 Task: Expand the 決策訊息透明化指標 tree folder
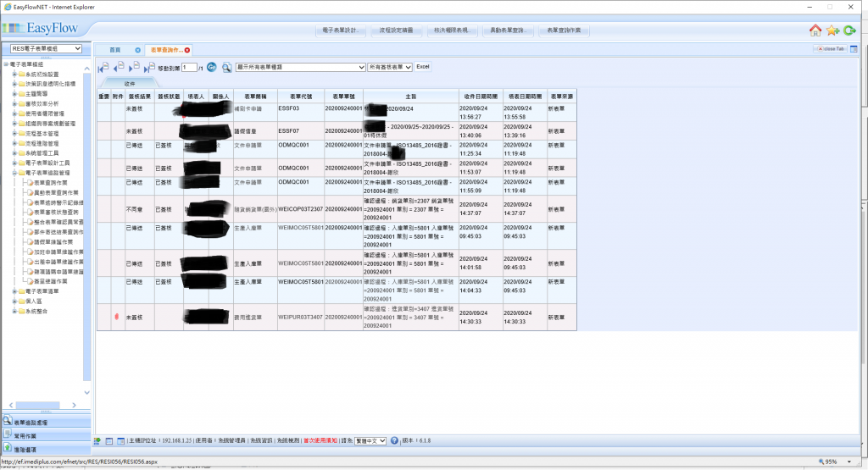click(x=14, y=84)
